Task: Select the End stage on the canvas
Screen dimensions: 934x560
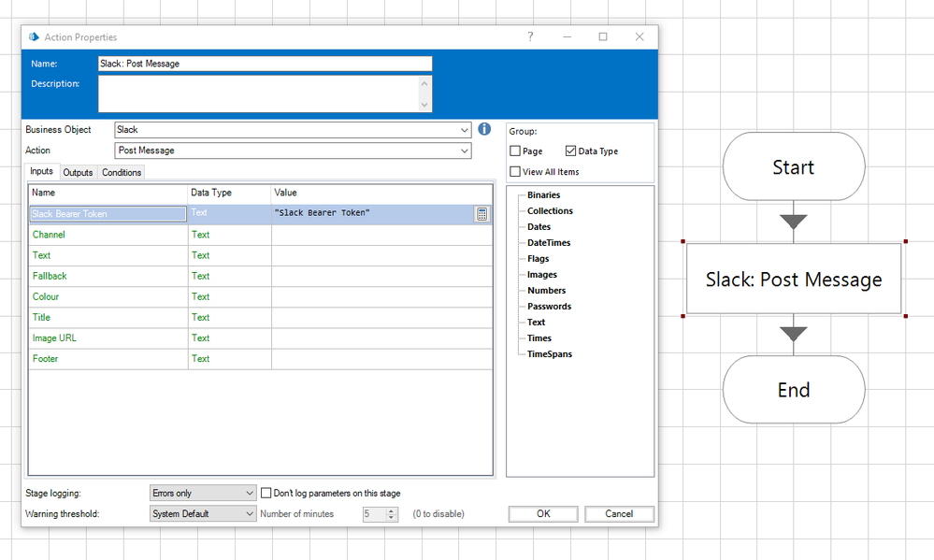Action: (x=794, y=390)
